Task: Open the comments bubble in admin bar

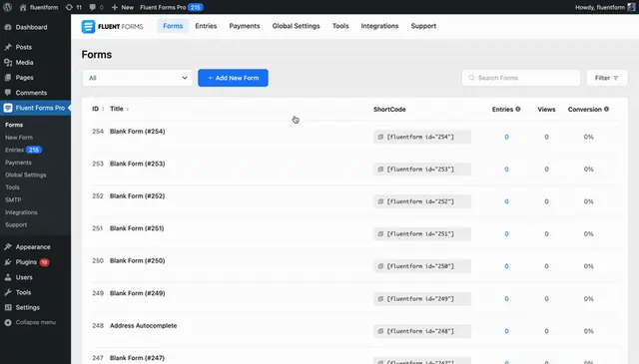Action: (96, 7)
